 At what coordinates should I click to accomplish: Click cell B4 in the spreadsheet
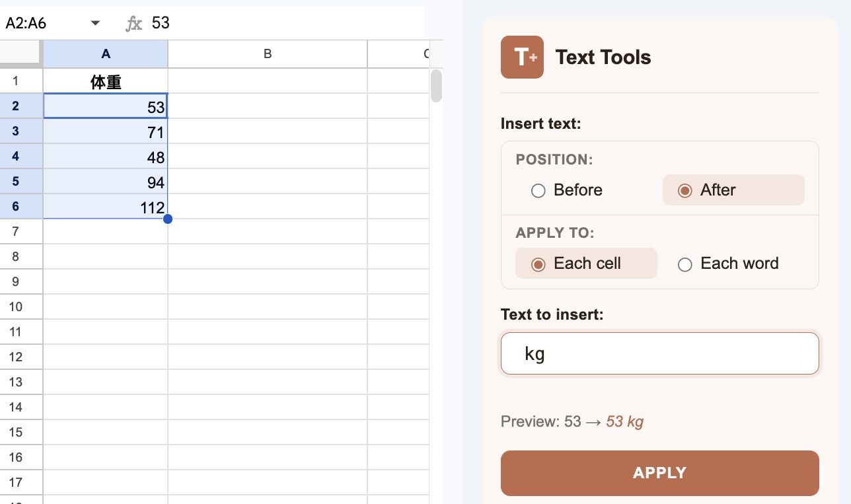tap(267, 157)
